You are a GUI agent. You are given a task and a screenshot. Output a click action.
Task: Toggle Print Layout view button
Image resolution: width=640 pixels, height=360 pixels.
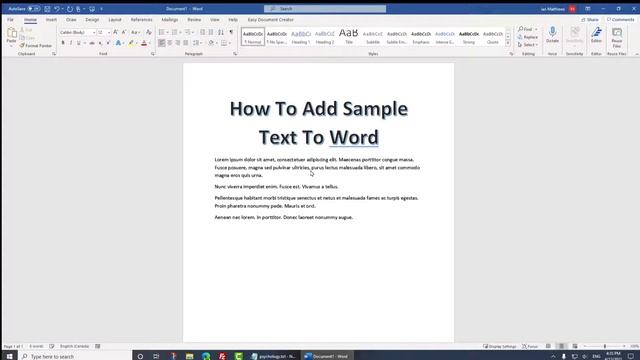tap(562, 346)
